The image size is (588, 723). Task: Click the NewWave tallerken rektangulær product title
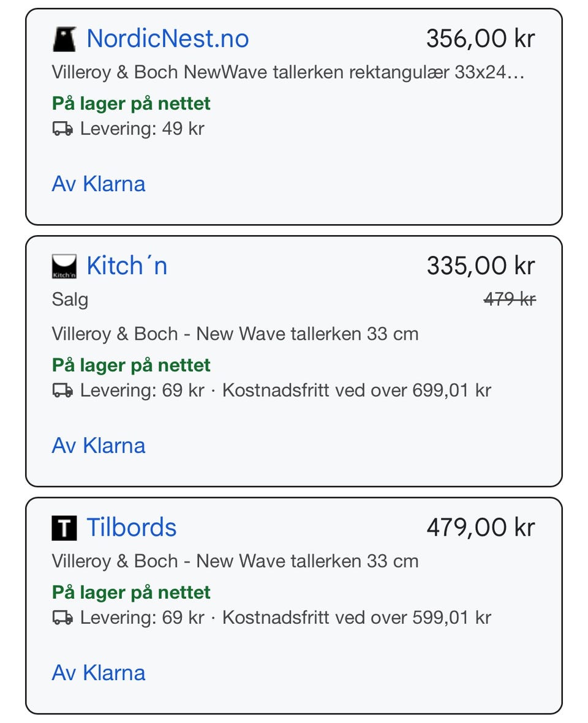pyautogui.click(x=288, y=73)
